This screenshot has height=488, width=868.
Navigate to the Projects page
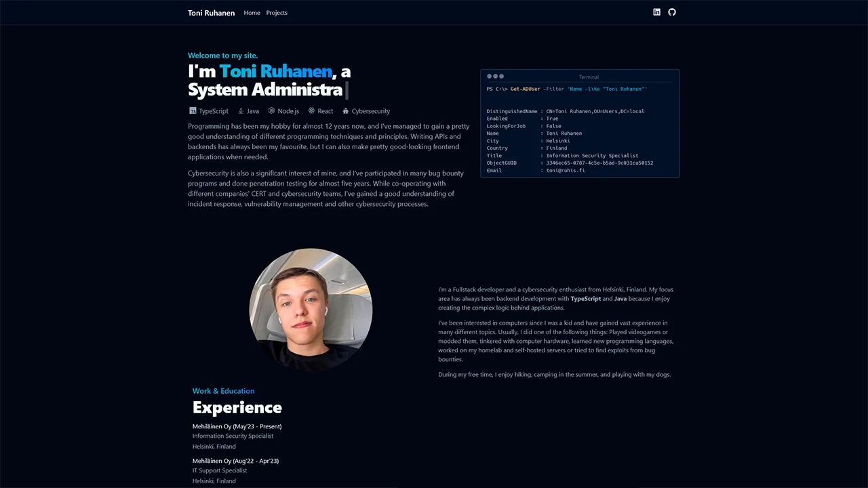(x=277, y=12)
